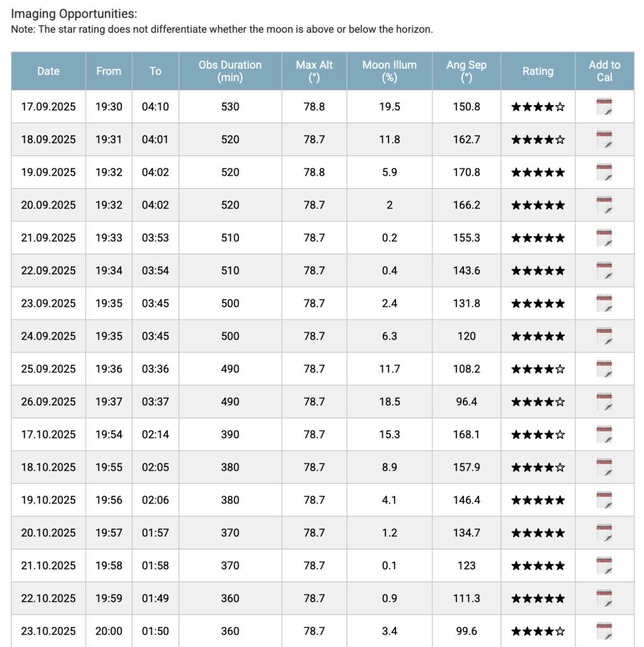Add 21.10.2025 new-moon night to calendar
The height and width of the screenshot is (647, 644).
(604, 565)
